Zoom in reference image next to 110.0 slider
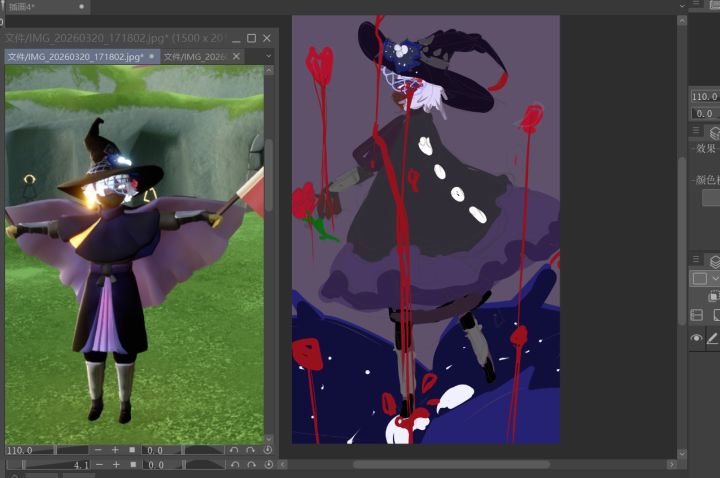Image resolution: width=720 pixels, height=478 pixels. [x=115, y=450]
